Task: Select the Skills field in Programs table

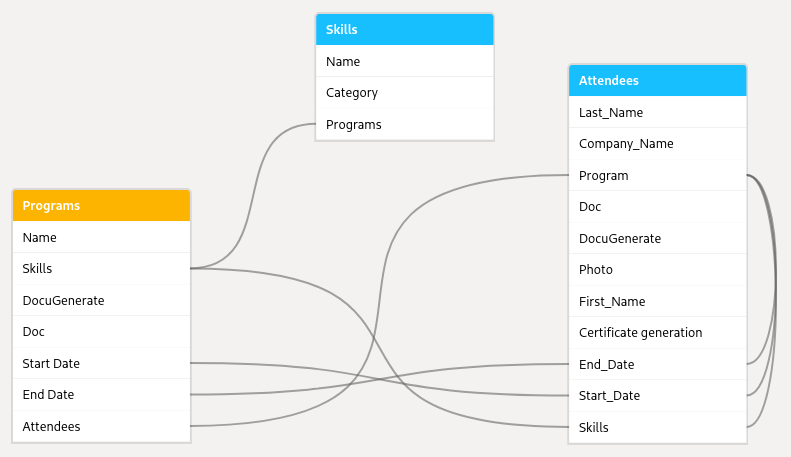Action: point(101,269)
